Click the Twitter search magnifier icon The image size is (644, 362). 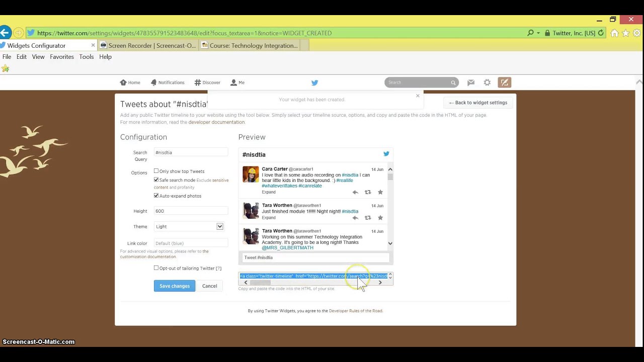click(453, 82)
